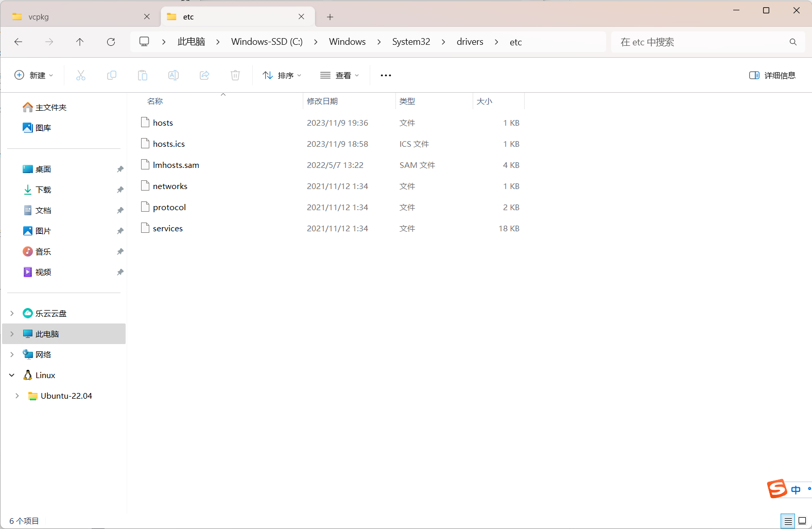The image size is (812, 529).
Task: Click the hosts.ics file icon
Action: coord(145,143)
